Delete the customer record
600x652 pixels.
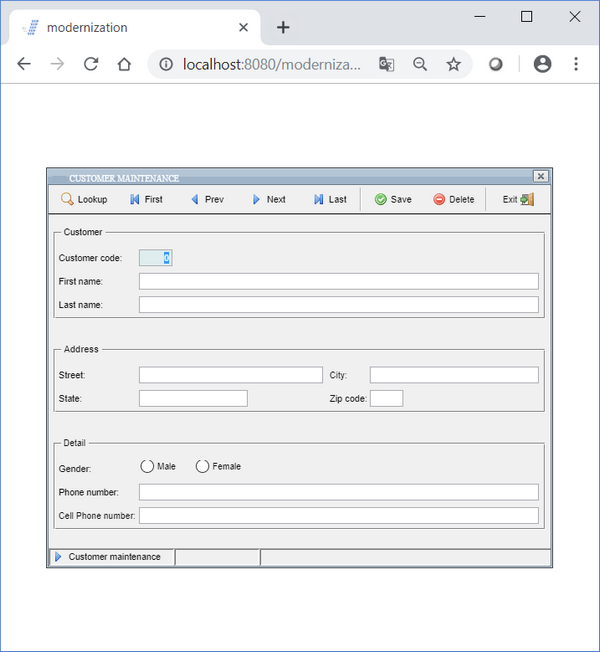[454, 200]
